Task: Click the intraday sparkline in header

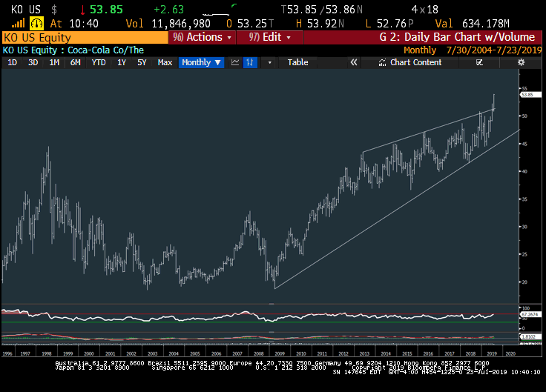Action: [220, 10]
